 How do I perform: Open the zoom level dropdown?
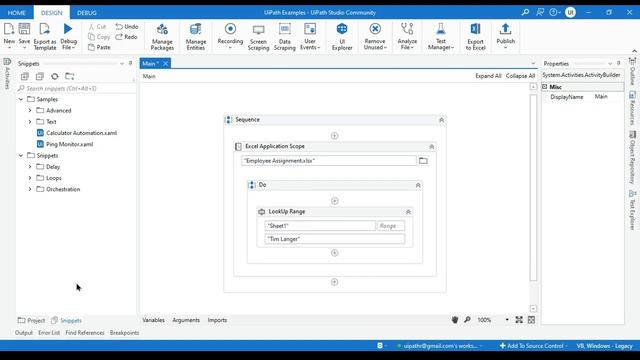coord(507,320)
